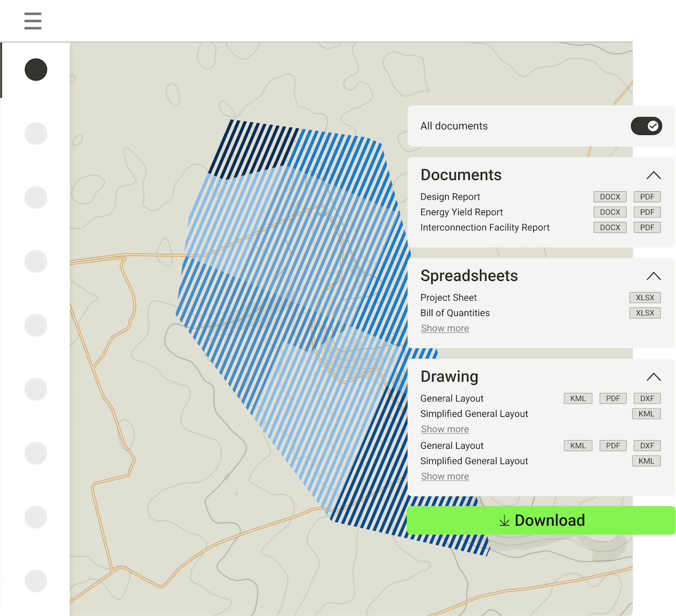Select PDF for Energy Yield Report
Viewport: 676px width, 616px height.
647,212
